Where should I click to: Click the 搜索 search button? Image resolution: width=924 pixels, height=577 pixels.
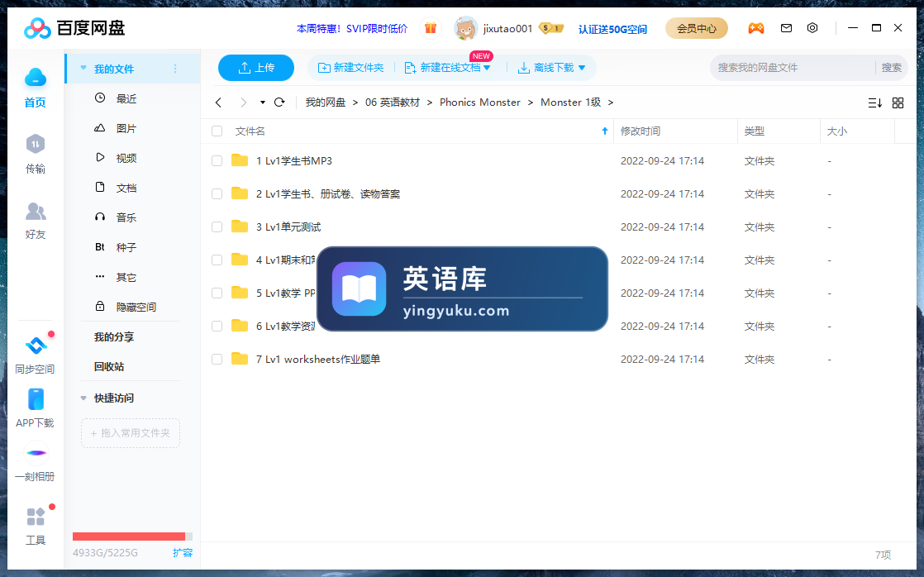891,68
